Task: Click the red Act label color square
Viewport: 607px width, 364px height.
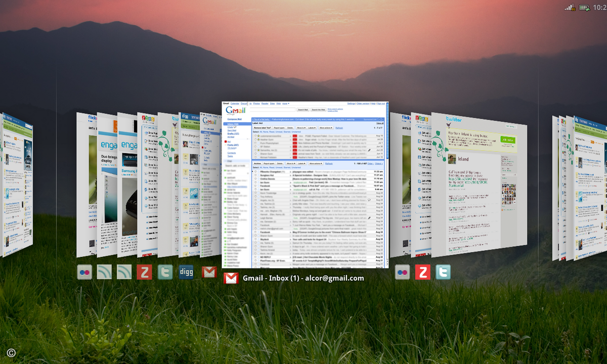Action: pos(226,142)
